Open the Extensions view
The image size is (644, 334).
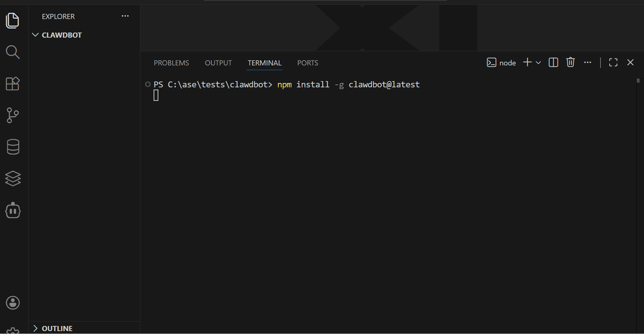tap(12, 84)
